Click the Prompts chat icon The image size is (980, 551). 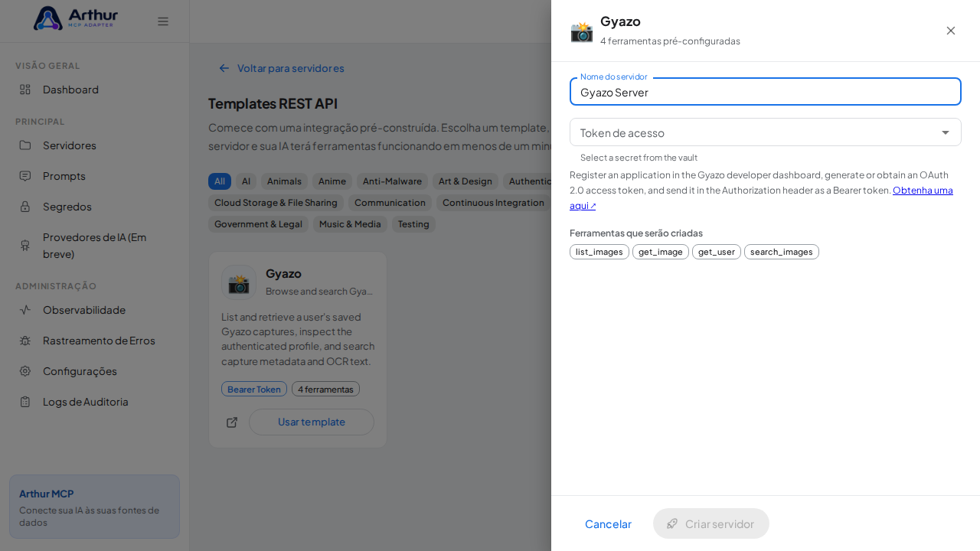click(x=25, y=176)
